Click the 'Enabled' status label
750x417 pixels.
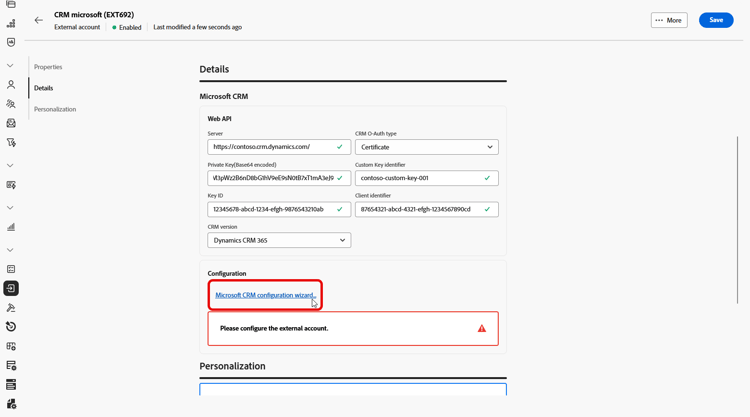[x=130, y=27]
